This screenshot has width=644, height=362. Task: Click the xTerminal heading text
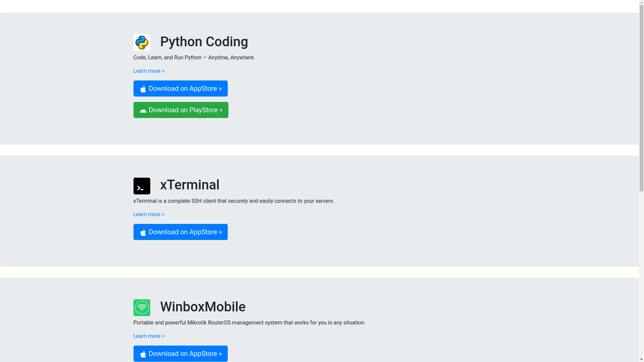[x=190, y=185]
